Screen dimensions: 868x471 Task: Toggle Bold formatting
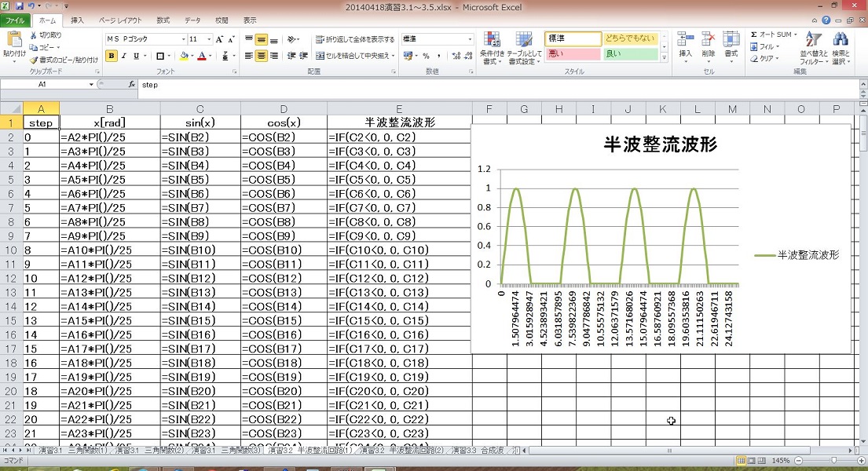[x=112, y=56]
